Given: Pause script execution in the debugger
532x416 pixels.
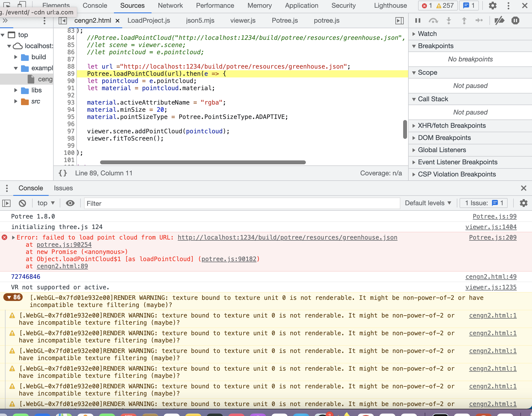Looking at the screenshot, I should click(x=418, y=20).
